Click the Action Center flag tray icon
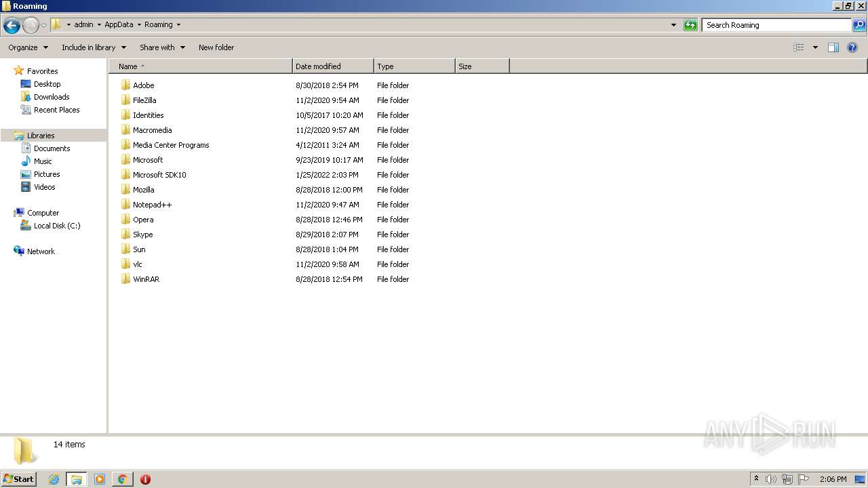Viewport: 868px width, 488px height. [804, 479]
